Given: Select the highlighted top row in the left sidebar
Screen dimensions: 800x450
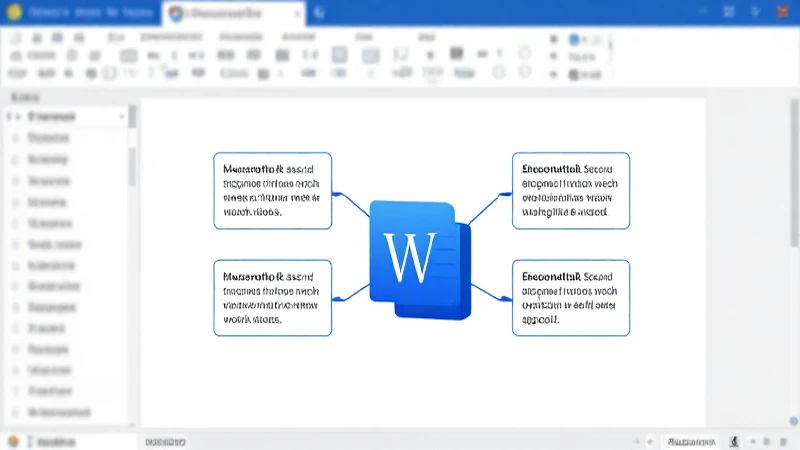Looking at the screenshot, I should pyautogui.click(x=65, y=117).
